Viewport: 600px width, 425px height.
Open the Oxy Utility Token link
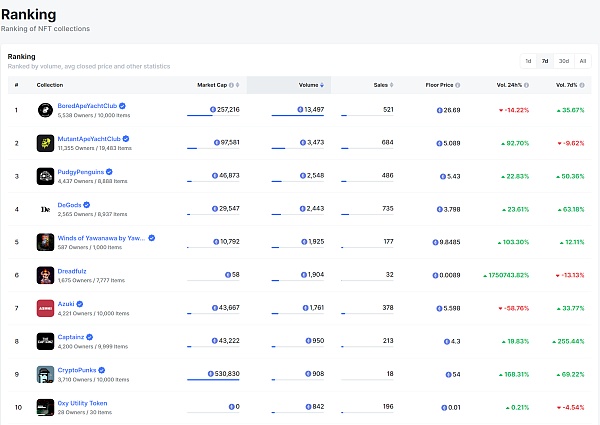point(82,402)
